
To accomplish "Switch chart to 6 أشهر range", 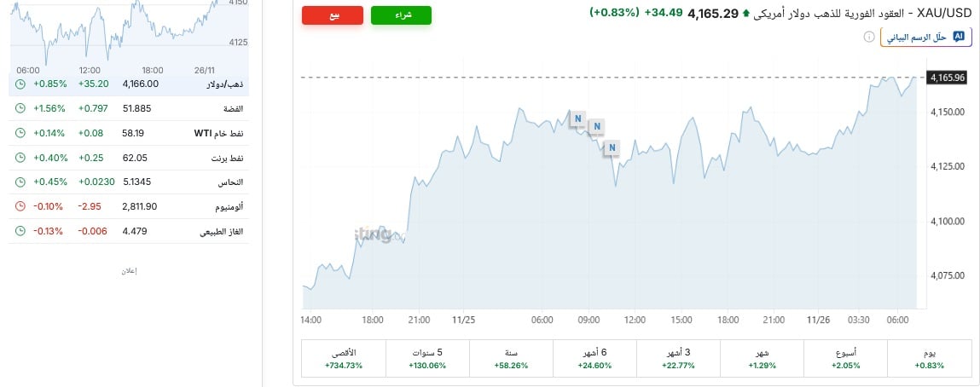I will [x=594, y=358].
